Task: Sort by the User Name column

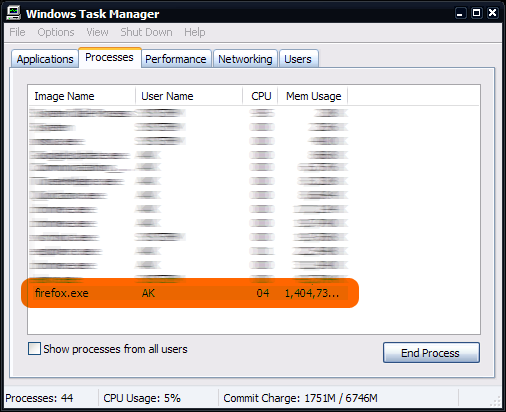Action: tap(189, 96)
